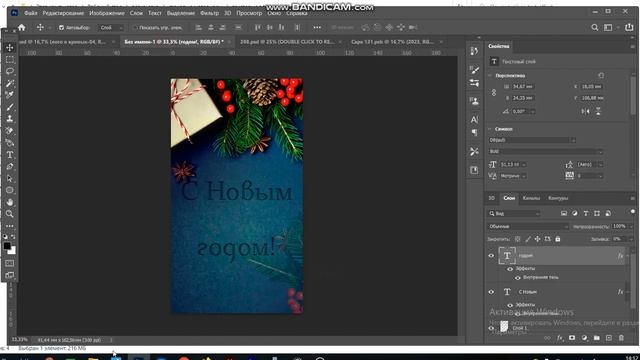Open the opacity 100% dropdown arrow

click(631, 226)
